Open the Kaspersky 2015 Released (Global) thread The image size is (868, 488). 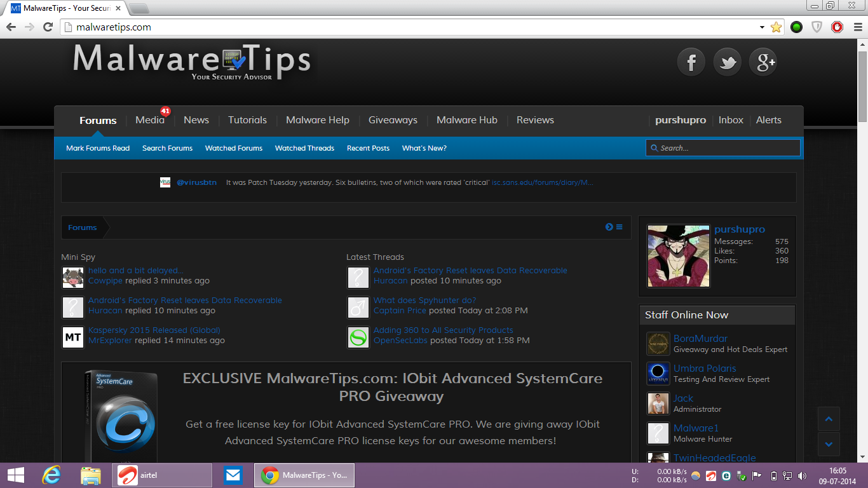(154, 330)
